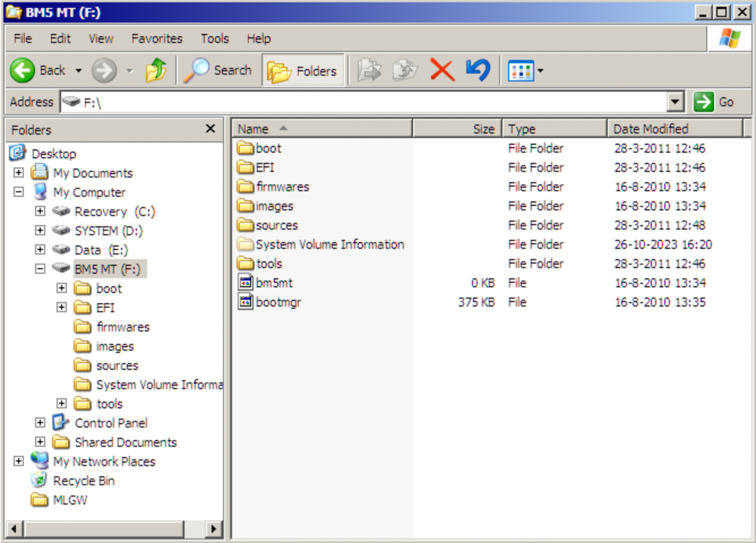Image resolution: width=756 pixels, height=543 pixels.
Task: Click Folders pane horizontal scrollbar thumb
Action: [104, 529]
